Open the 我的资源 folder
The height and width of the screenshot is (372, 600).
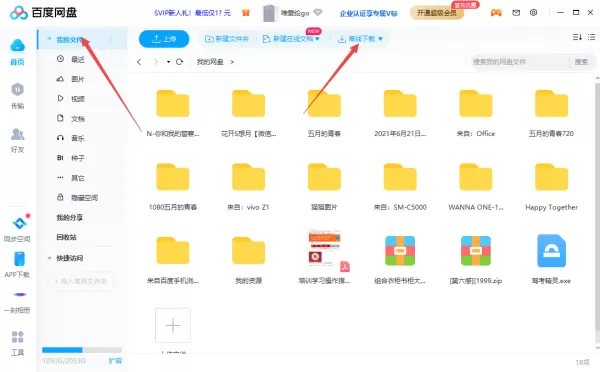click(249, 251)
